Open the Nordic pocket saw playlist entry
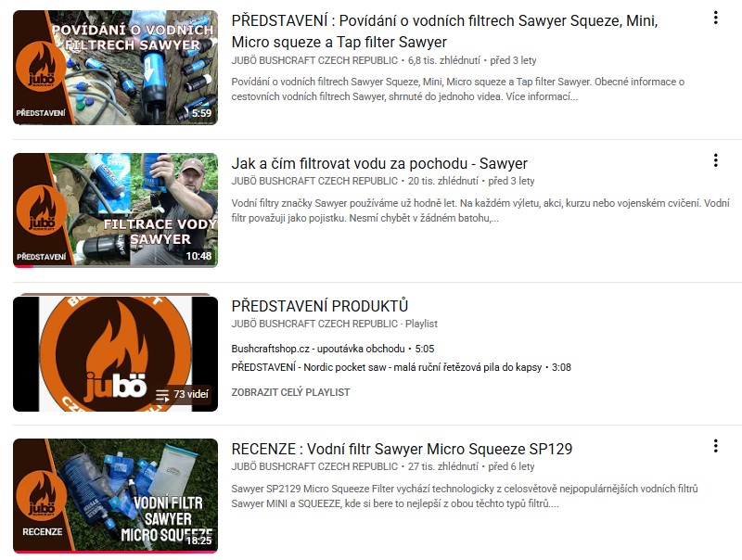742x560 pixels. [401, 367]
